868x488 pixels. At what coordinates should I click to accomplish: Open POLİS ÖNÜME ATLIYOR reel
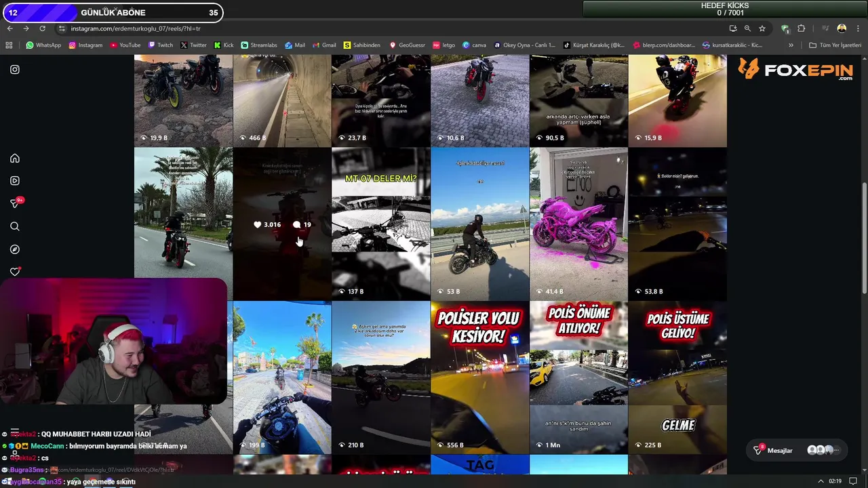click(578, 378)
